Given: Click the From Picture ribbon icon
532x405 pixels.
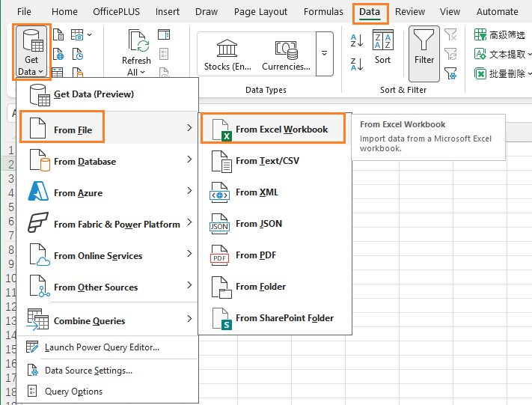Looking at the screenshot, I should click(x=77, y=34).
